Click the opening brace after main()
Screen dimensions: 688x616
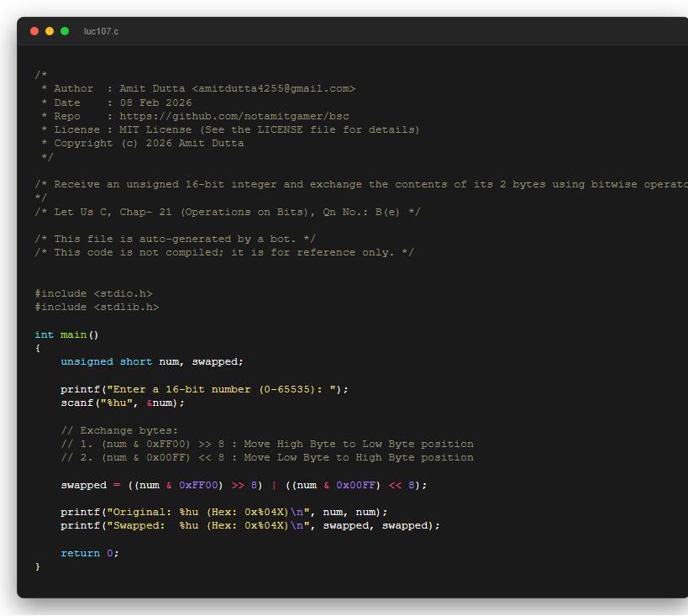point(38,349)
